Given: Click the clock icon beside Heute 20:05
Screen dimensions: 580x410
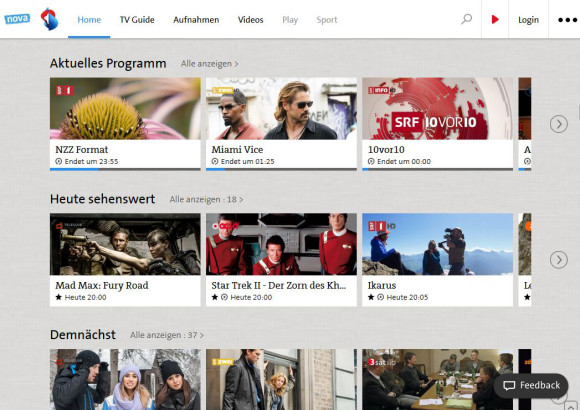Looking at the screenshot, I should coord(380,297).
